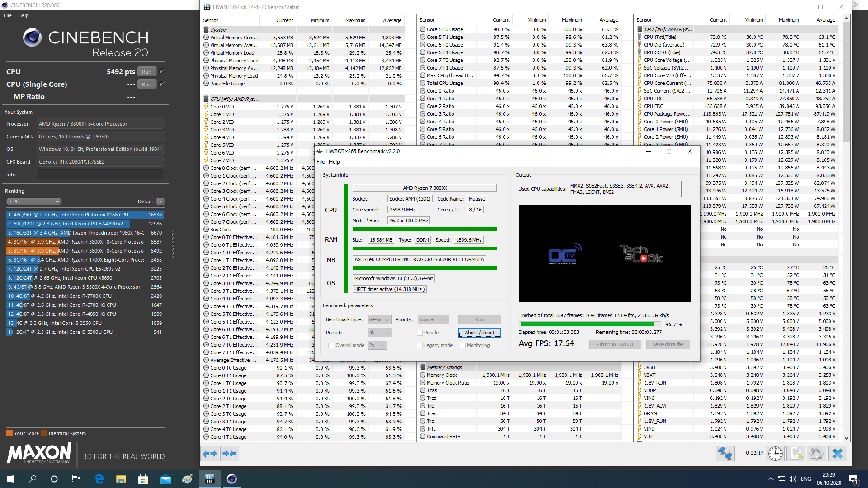The width and height of the screenshot is (868, 488).
Task: Enable the Overkill mode checkbox
Action: click(x=331, y=345)
